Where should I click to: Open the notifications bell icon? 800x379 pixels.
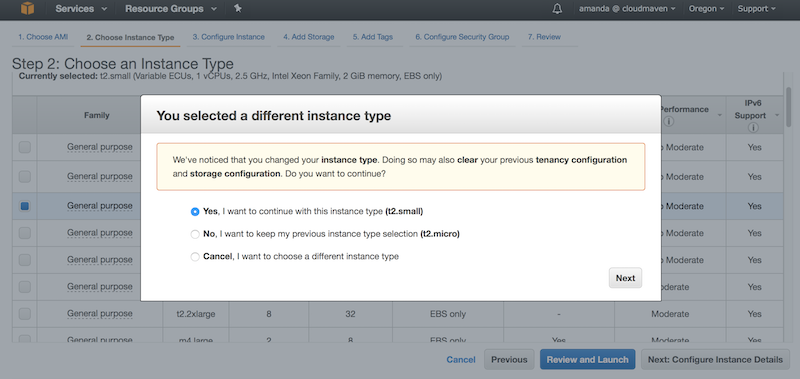pyautogui.click(x=557, y=9)
